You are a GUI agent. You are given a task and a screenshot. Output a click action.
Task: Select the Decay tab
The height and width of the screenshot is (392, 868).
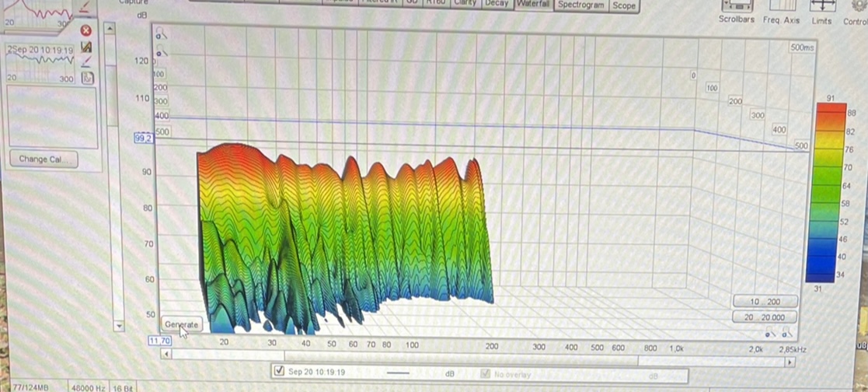(x=496, y=4)
